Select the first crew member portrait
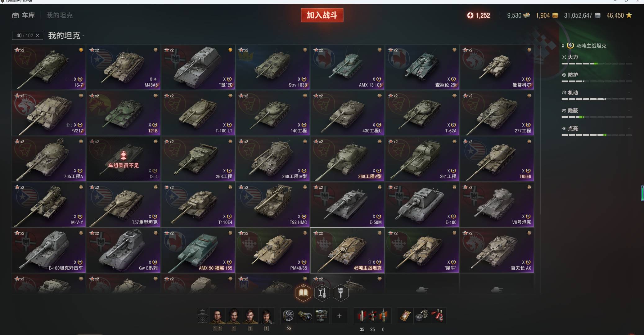The height and width of the screenshot is (335, 644). [x=217, y=316]
